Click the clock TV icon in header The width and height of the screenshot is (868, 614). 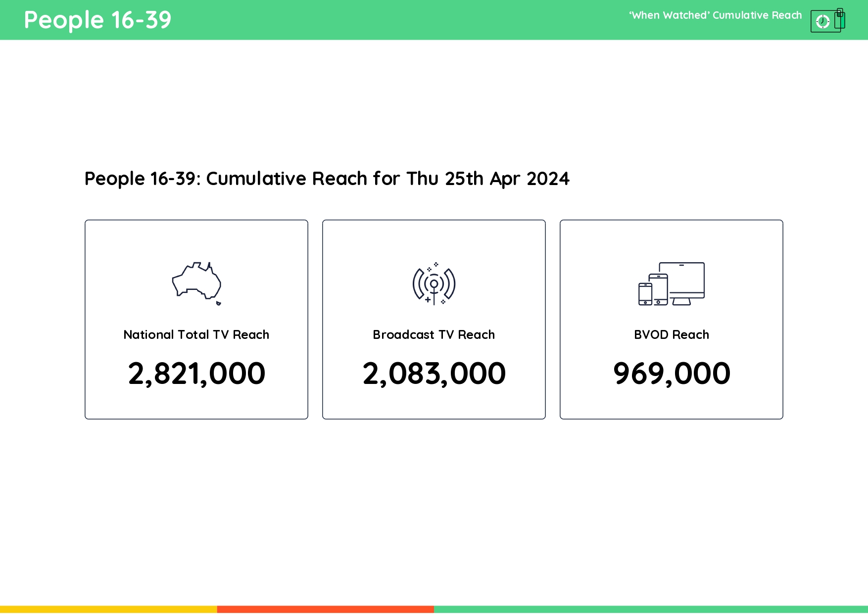828,20
